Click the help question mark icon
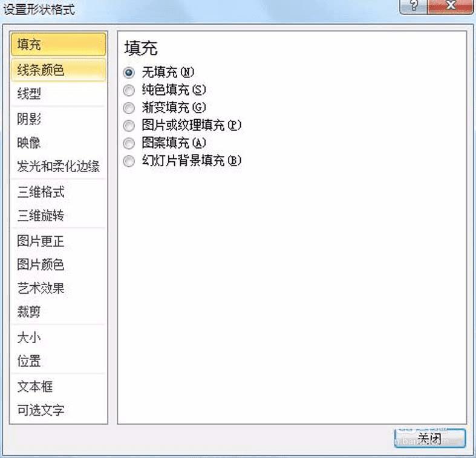The width and height of the screenshot is (476, 458). 414,6
